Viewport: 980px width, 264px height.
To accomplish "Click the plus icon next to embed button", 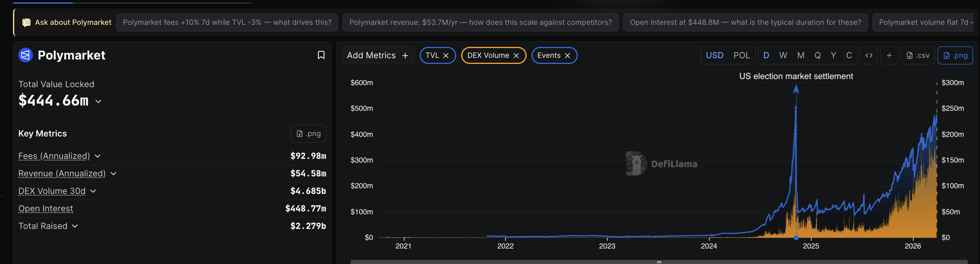I will coord(889,55).
